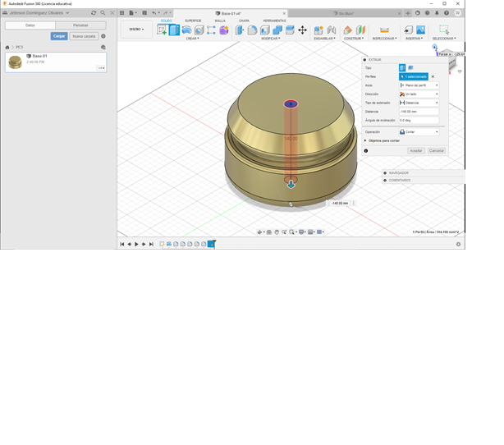Open notifications bell icon
Screen dimensions: 504x445
(x=437, y=13)
